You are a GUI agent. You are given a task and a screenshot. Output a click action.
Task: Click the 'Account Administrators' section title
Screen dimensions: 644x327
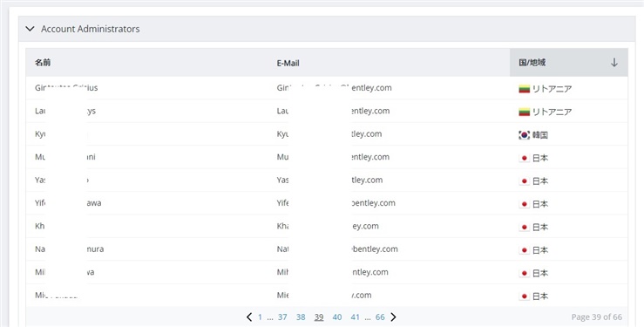[91, 29]
